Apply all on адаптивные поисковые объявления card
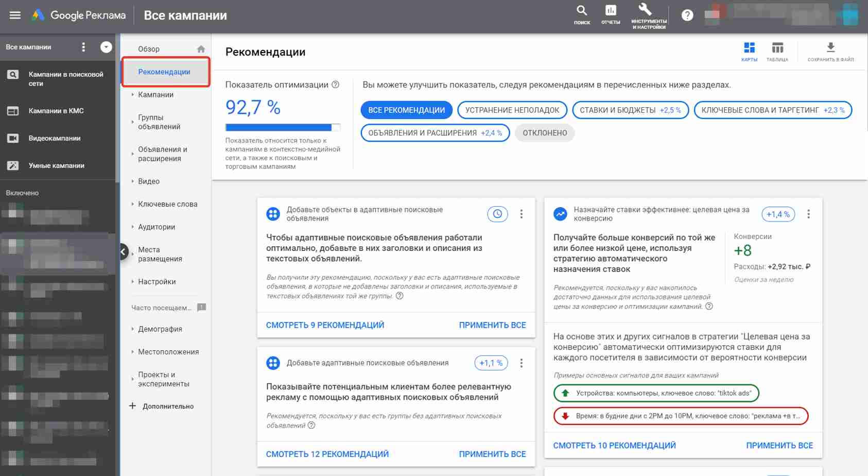868x476 pixels. (x=492, y=454)
